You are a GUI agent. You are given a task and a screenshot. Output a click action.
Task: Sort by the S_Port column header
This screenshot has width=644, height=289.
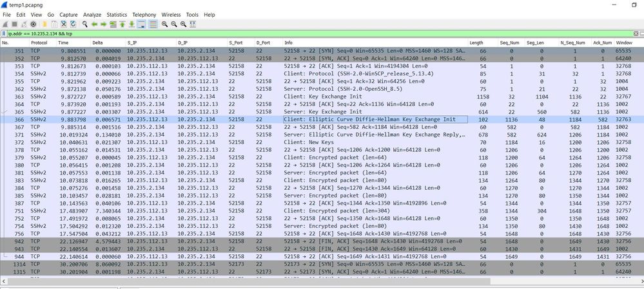240,42
